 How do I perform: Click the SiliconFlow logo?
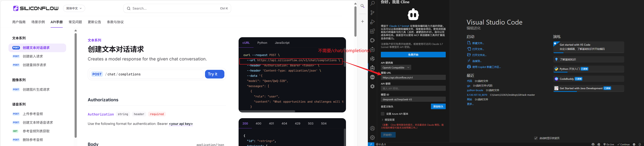pyautogui.click(x=36, y=8)
